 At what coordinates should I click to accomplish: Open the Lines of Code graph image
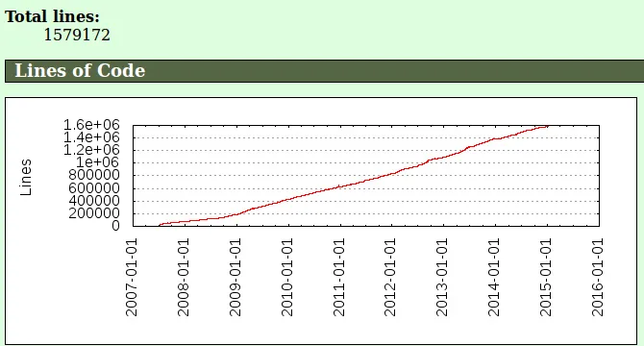(321, 221)
